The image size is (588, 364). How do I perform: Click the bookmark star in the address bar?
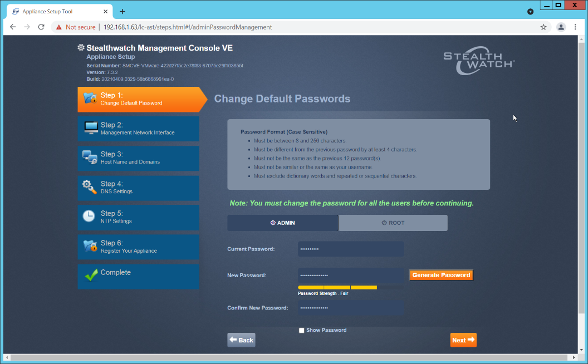(543, 27)
